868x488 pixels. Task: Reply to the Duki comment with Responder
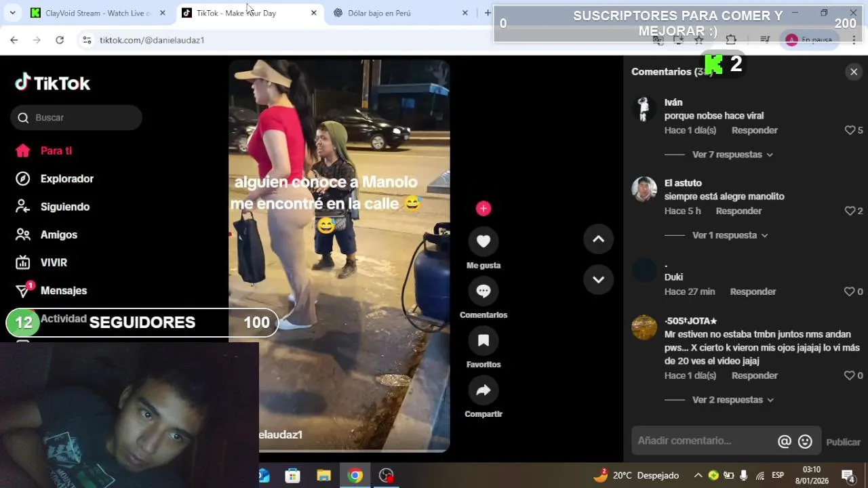[x=753, y=291]
